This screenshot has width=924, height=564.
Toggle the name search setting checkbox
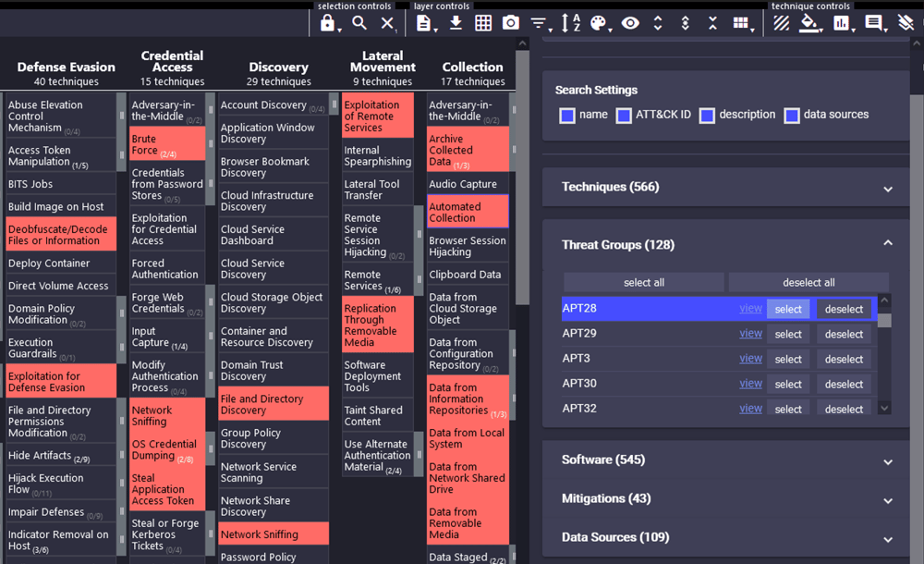(567, 116)
